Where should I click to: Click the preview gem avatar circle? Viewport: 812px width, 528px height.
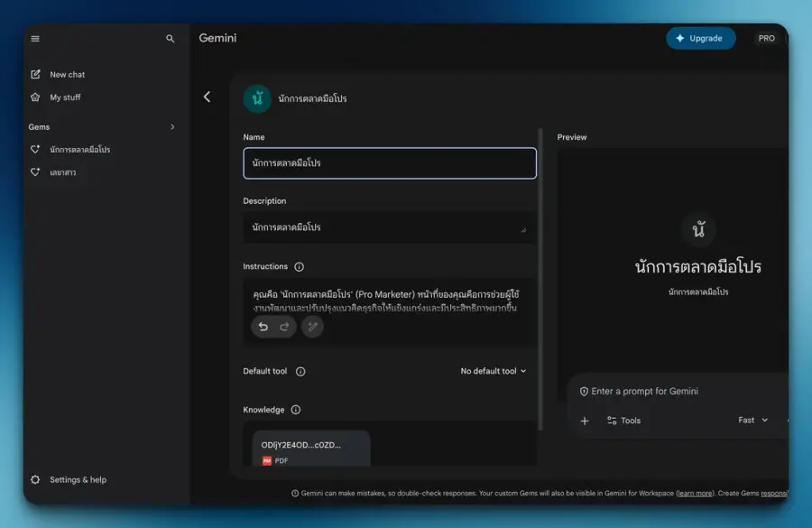(698, 229)
